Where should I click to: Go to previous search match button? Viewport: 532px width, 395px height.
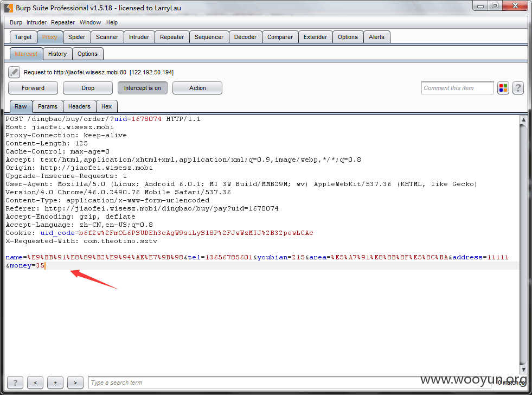35,383
